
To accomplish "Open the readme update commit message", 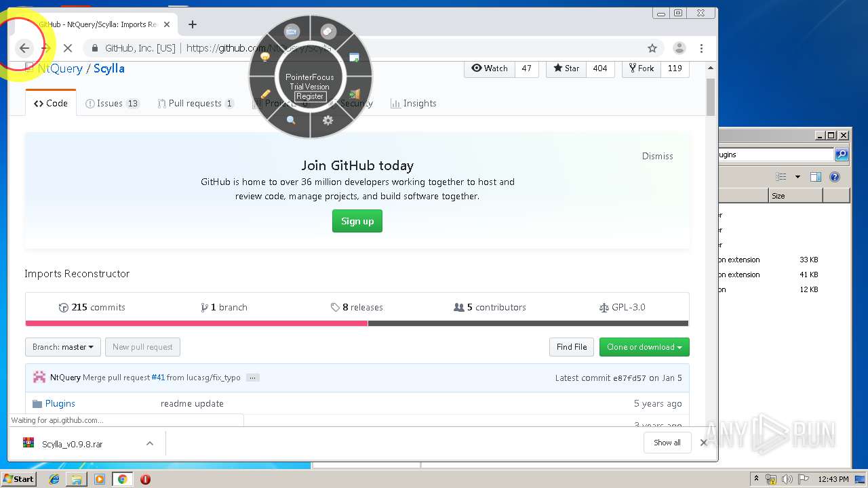I will tap(192, 403).
